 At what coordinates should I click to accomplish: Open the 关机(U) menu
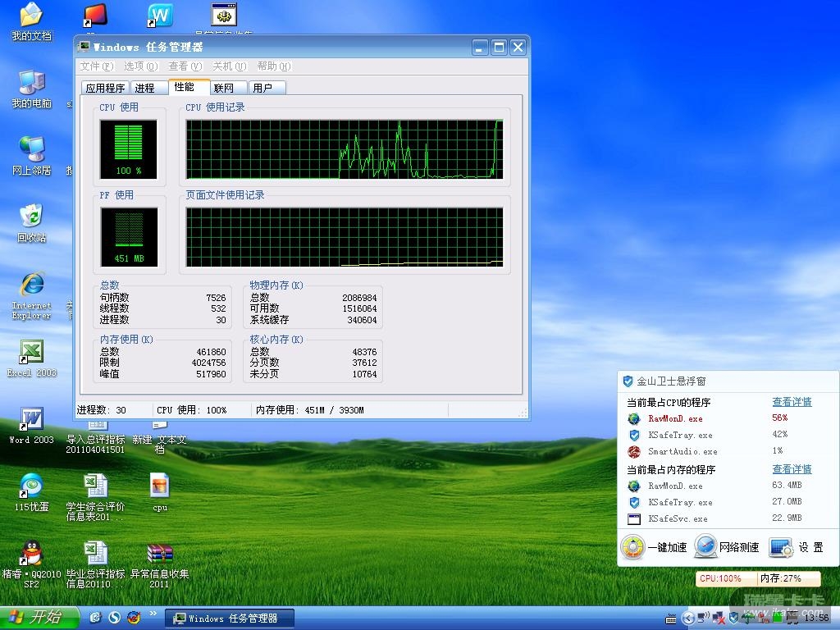pyautogui.click(x=229, y=66)
